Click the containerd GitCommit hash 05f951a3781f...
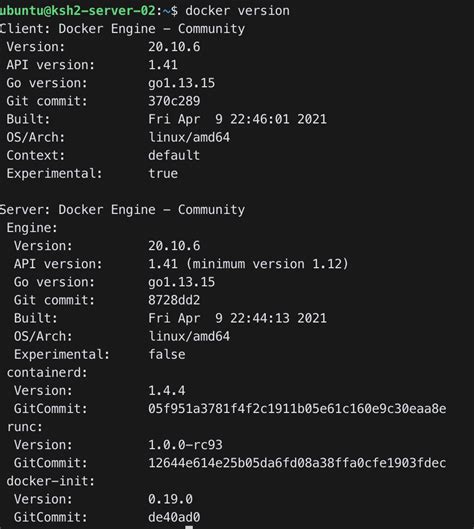 pos(297,409)
